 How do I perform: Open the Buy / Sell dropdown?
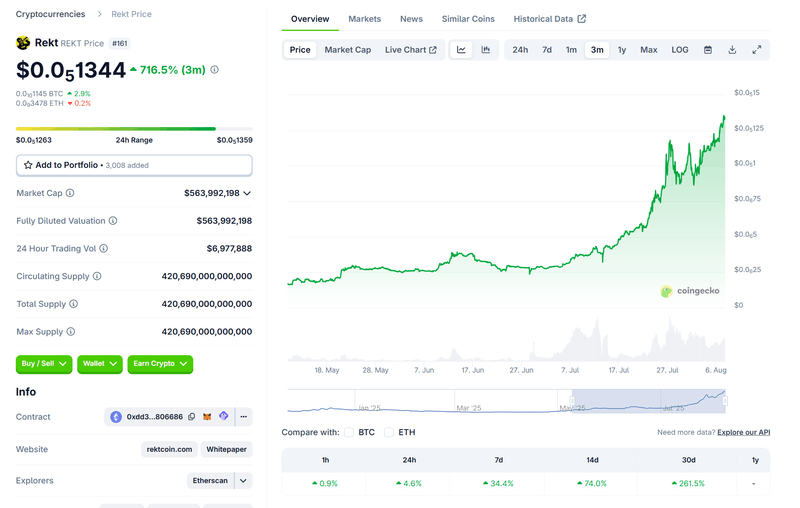point(44,364)
